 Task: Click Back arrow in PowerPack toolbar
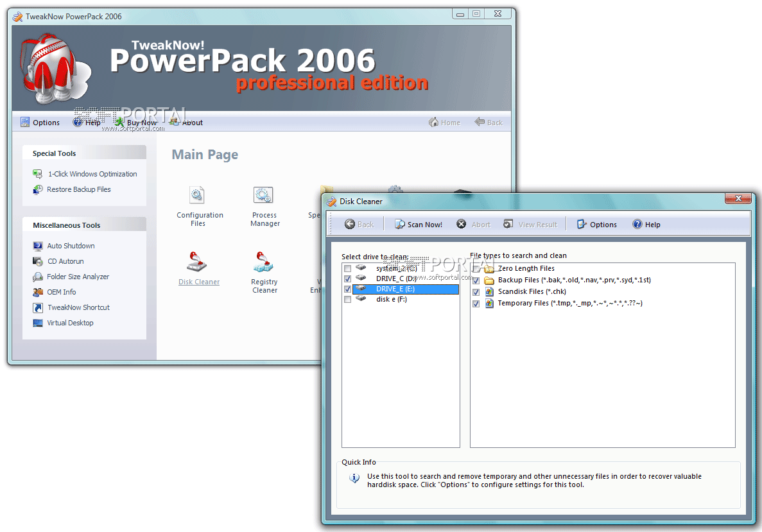coord(480,122)
